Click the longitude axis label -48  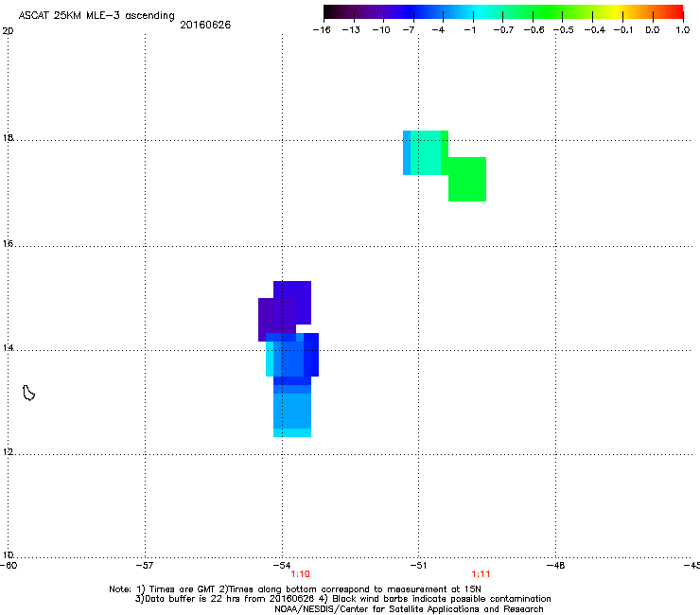click(555, 566)
